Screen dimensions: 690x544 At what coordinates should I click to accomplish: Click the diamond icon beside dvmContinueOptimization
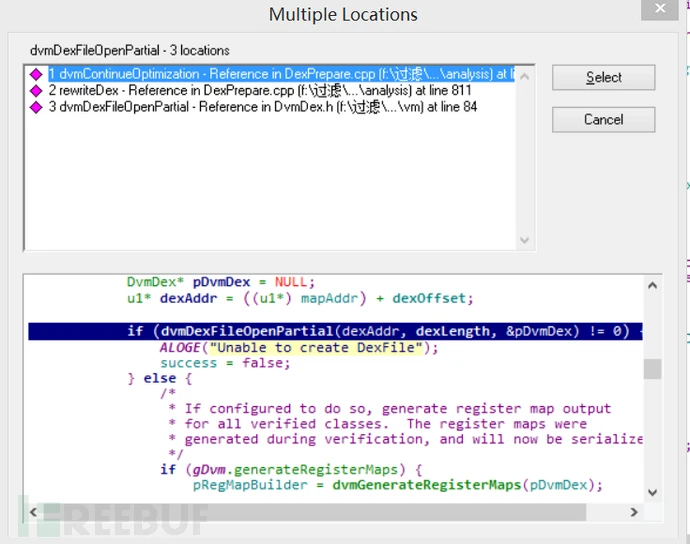pos(36,74)
